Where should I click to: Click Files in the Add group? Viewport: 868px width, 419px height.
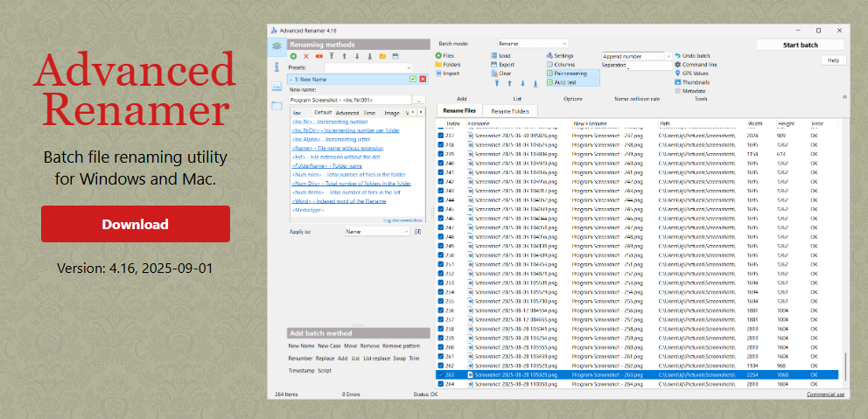[444, 56]
